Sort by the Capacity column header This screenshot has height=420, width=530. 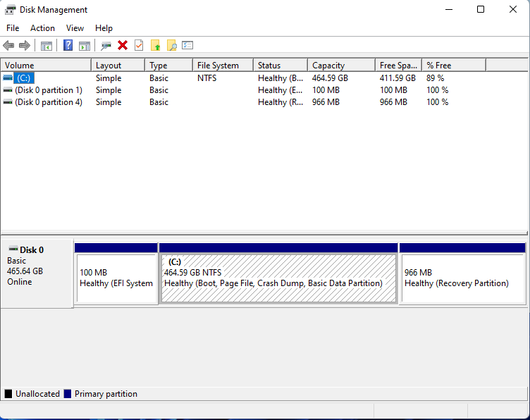pyautogui.click(x=342, y=66)
